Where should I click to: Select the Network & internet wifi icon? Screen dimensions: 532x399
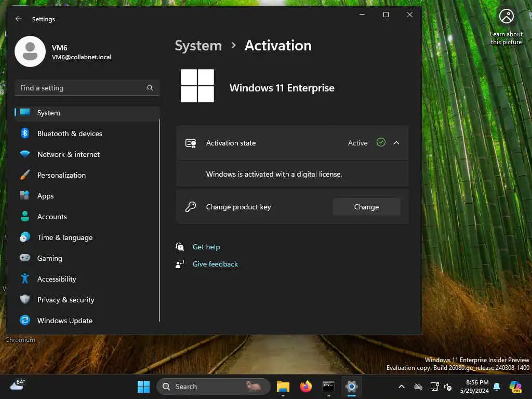25,154
